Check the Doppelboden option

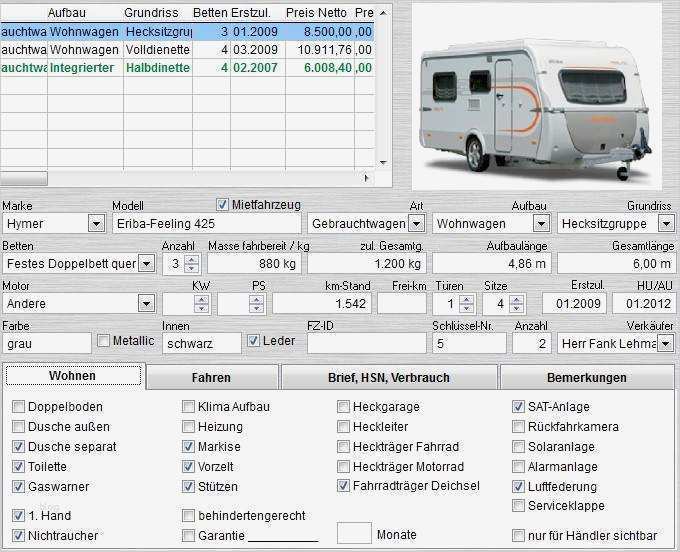pyautogui.click(x=18, y=407)
